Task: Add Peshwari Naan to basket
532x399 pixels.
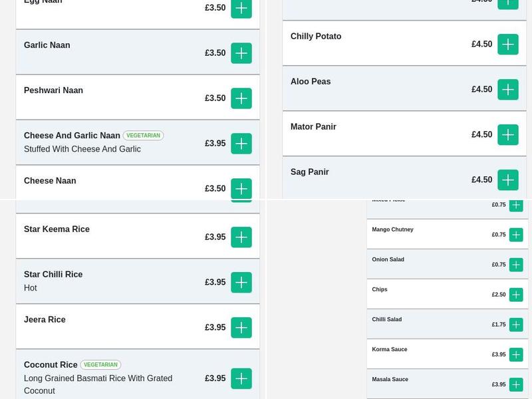Action: [241, 98]
